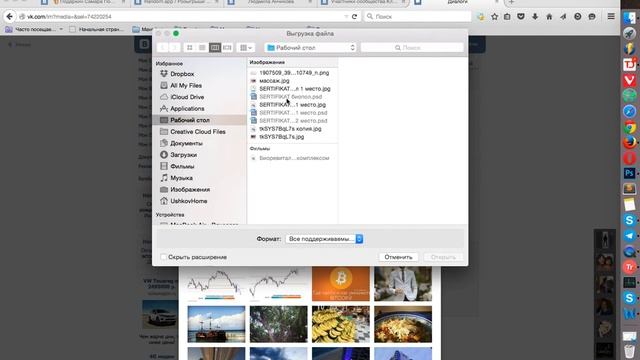Select the bitcoin photo thumbnail
640x360 pixels.
[340, 284]
